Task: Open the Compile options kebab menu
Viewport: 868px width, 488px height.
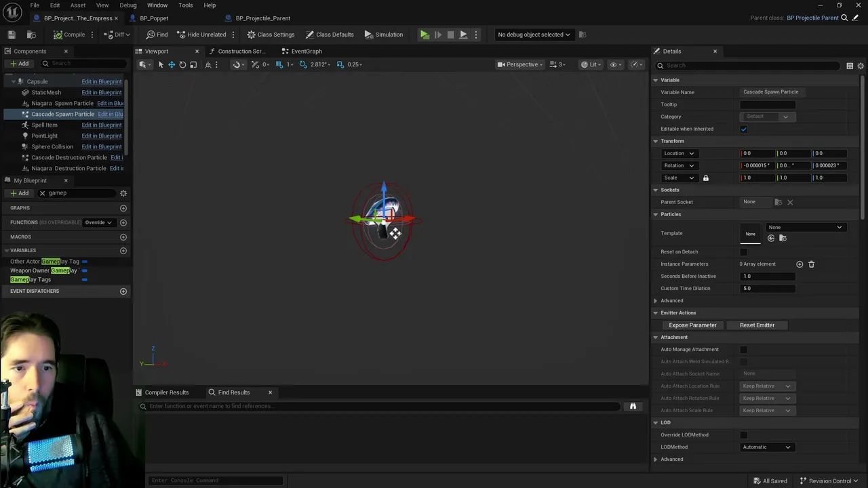Action: [x=92, y=35]
